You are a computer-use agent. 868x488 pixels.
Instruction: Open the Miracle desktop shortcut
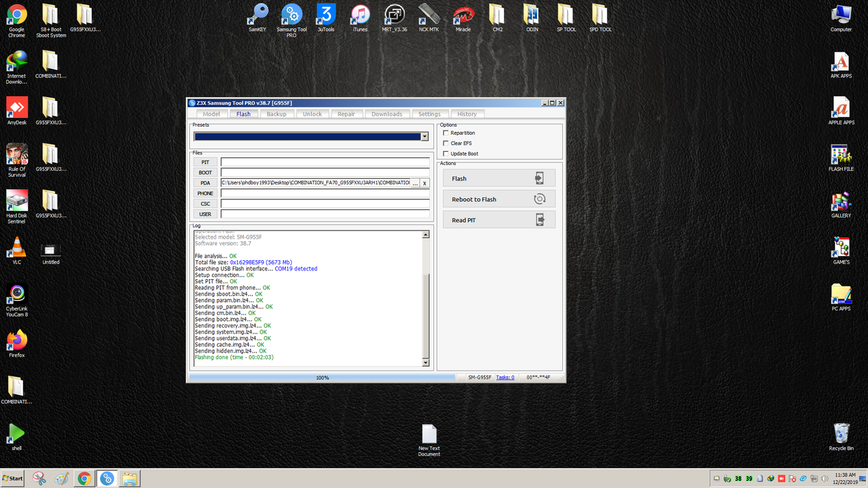(x=463, y=18)
